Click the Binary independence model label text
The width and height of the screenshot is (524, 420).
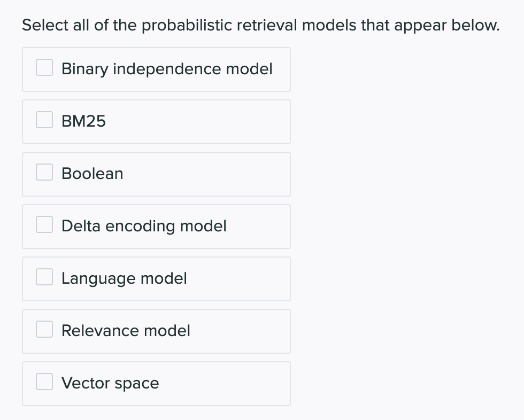[x=167, y=69]
